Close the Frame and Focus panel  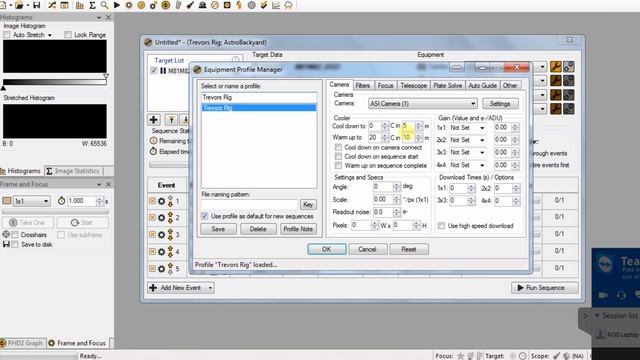108,184
